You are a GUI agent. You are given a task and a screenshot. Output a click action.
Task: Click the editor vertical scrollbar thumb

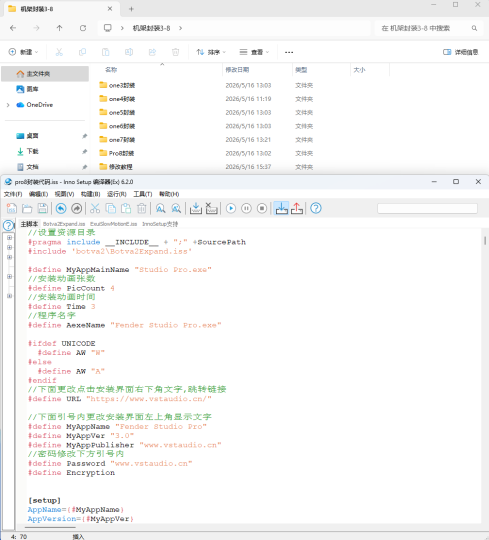point(485,240)
